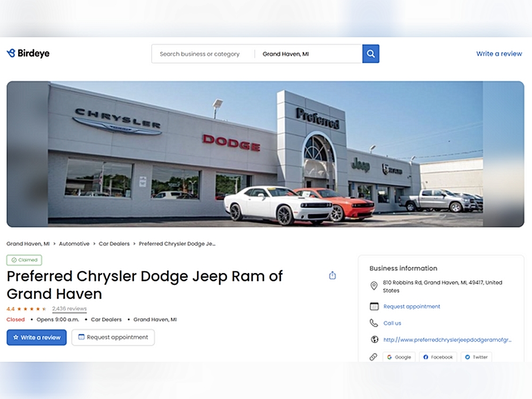
Task: Click the calendar icon next to Request appointment link
Action: tap(374, 306)
